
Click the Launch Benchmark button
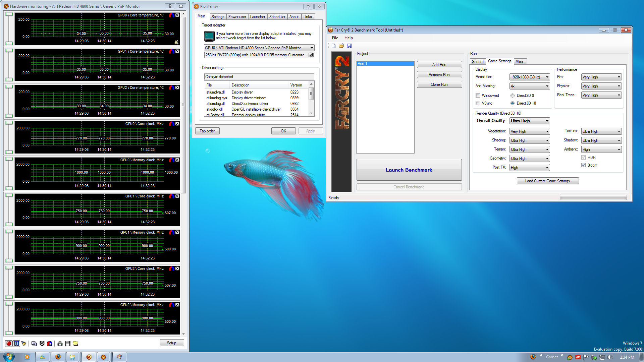tap(409, 170)
